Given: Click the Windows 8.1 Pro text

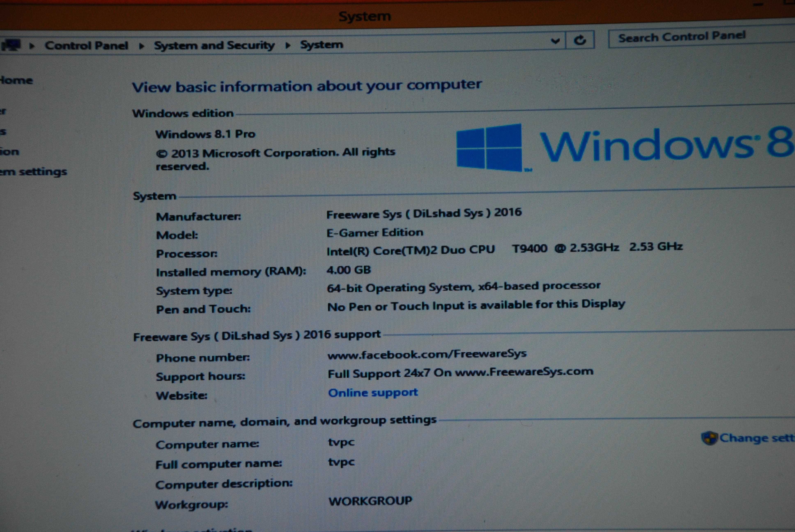Looking at the screenshot, I should (205, 134).
